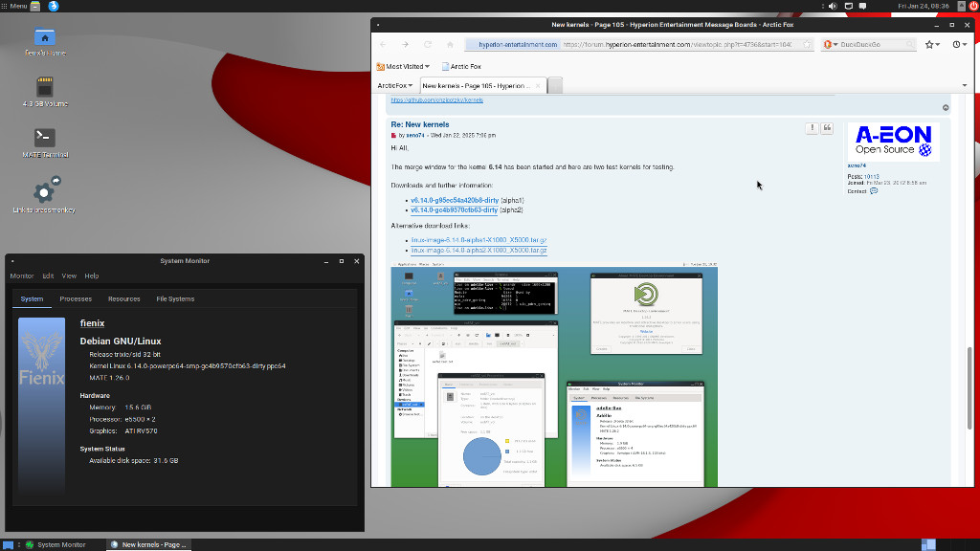This screenshot has width=980, height=551.
Task: Open the volume control in the system tray
Action: [x=833, y=7]
